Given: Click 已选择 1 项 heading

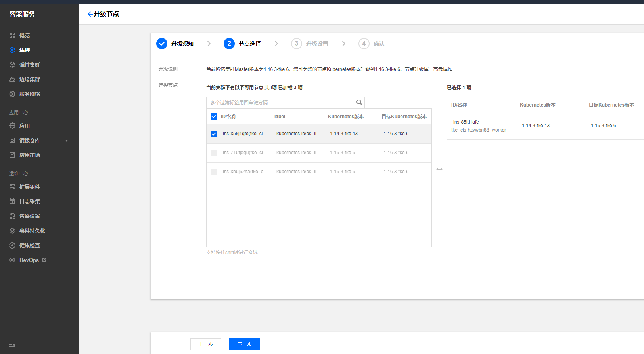Looking at the screenshot, I should [x=459, y=88].
